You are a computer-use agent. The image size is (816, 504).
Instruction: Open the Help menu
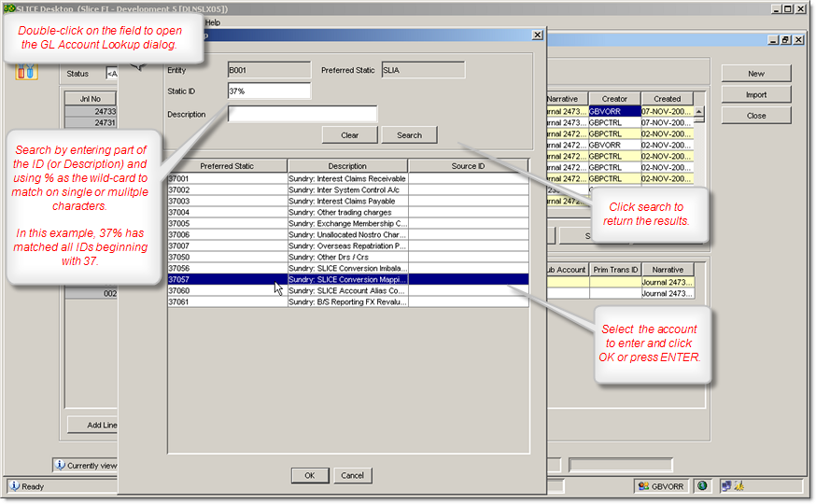pos(213,21)
